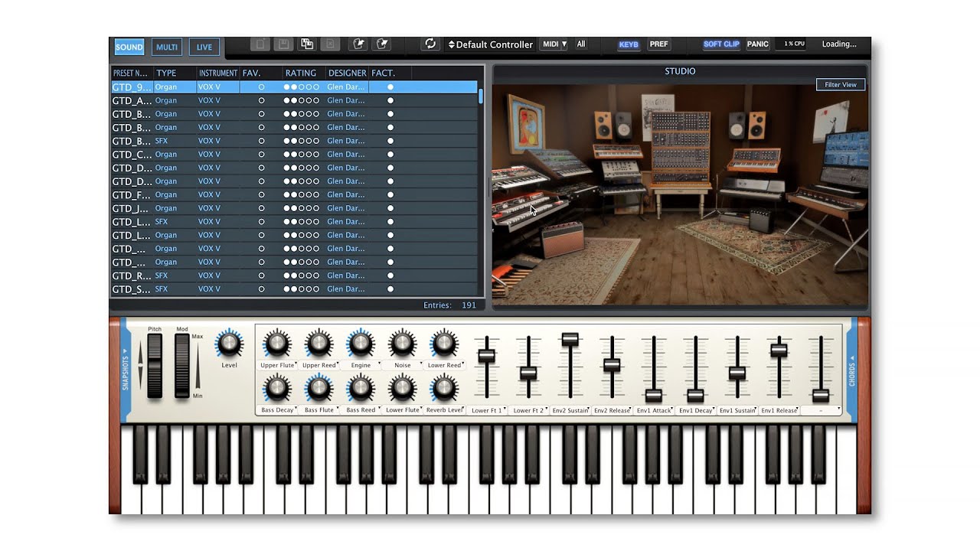
Task: Click the Lower Reed knob
Action: point(444,344)
